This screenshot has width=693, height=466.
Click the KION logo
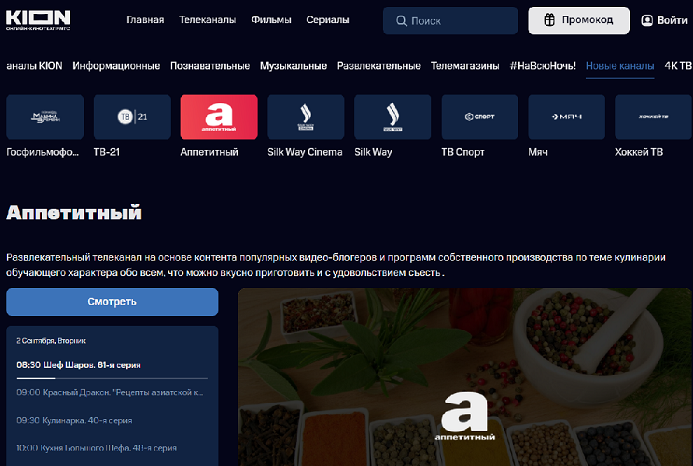(x=38, y=19)
